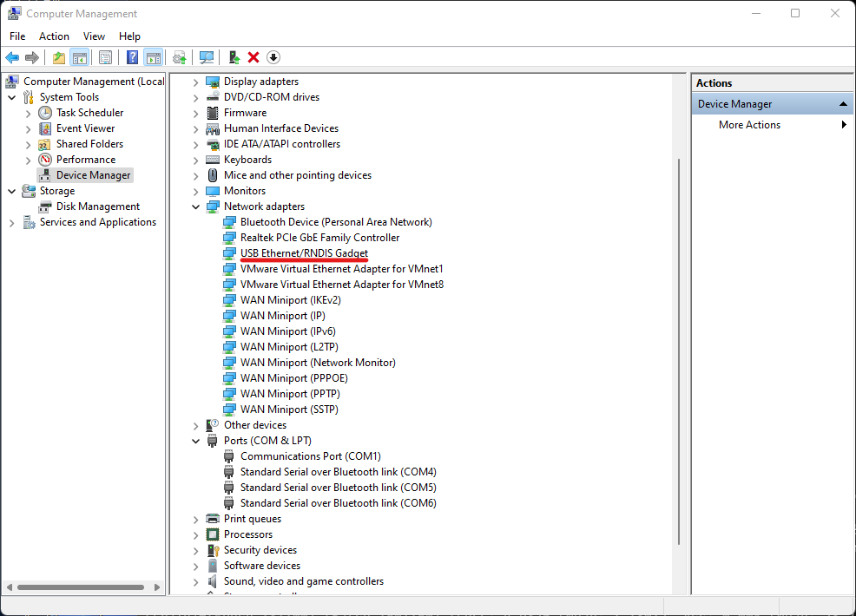Click the Keyboards category icon
Viewport: 856px width, 616px height.
click(213, 160)
